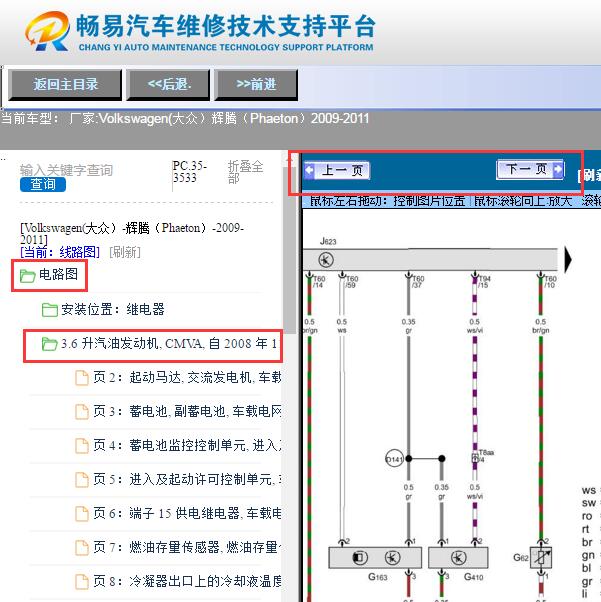Click document icon of 页 6 row

(81, 514)
